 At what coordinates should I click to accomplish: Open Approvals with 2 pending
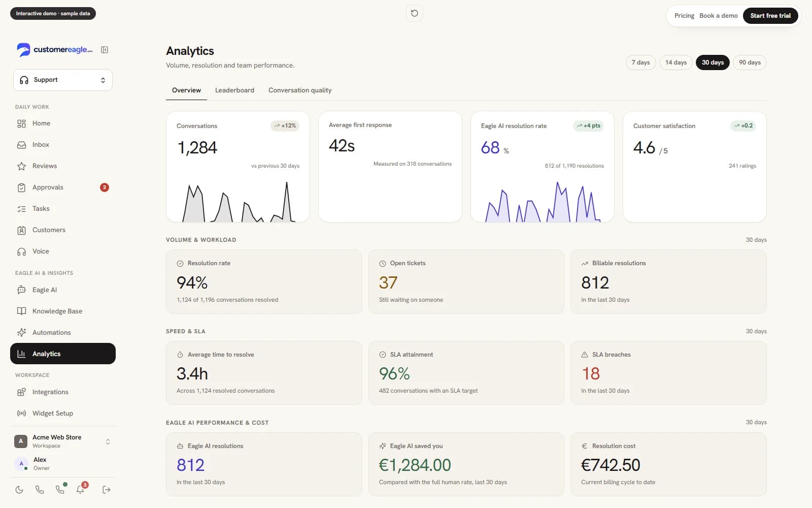[63, 187]
